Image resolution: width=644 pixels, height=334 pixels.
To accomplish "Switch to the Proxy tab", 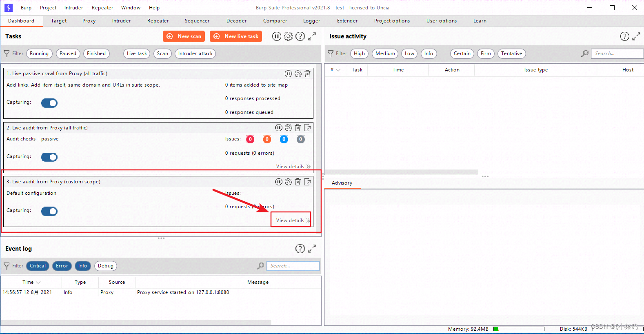I will point(89,21).
